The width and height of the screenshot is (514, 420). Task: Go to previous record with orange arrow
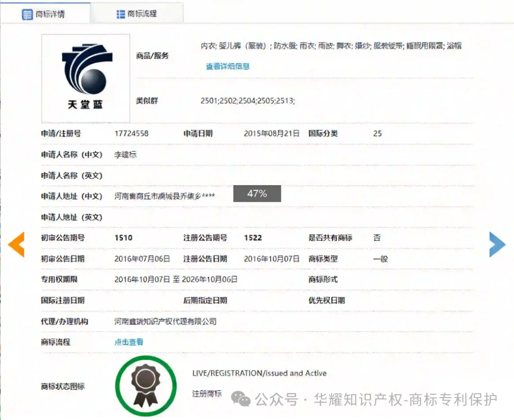16,244
